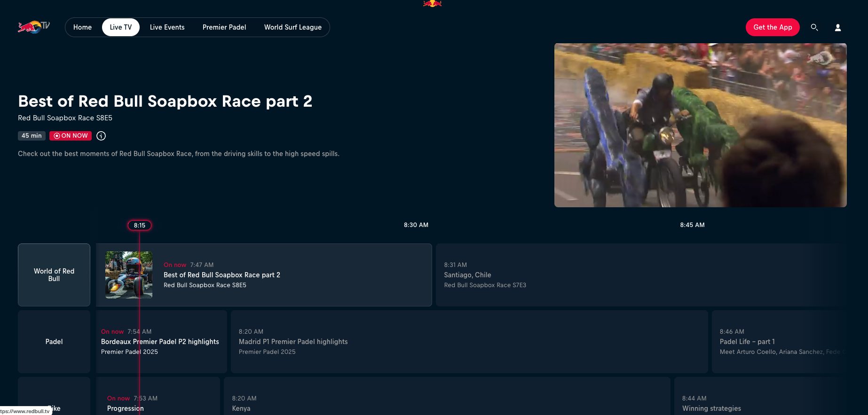Click the ON NOW badge
This screenshot has height=415, width=868.
(71, 136)
